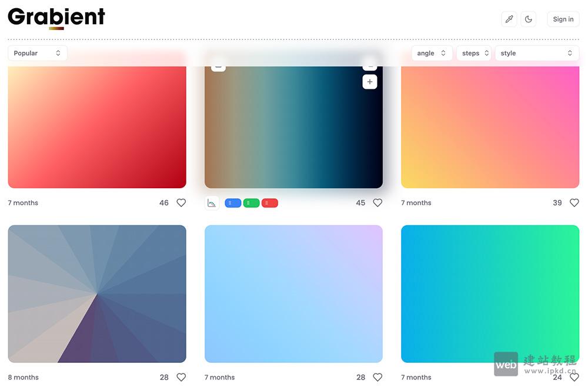
Task: Select the blue channel pill
Action: 233,203
